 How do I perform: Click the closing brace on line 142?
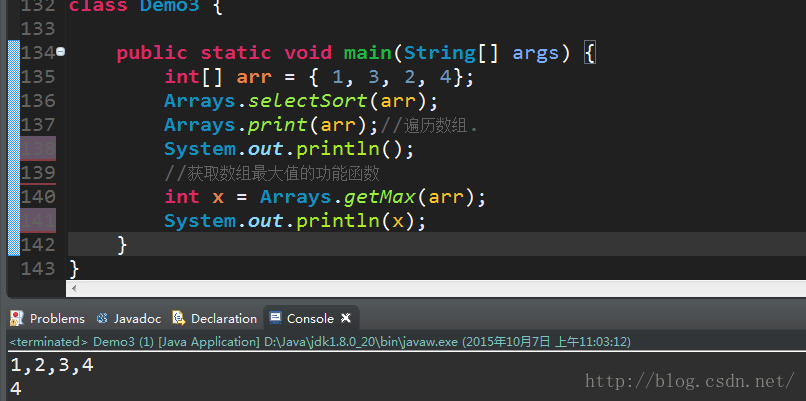[x=122, y=245]
